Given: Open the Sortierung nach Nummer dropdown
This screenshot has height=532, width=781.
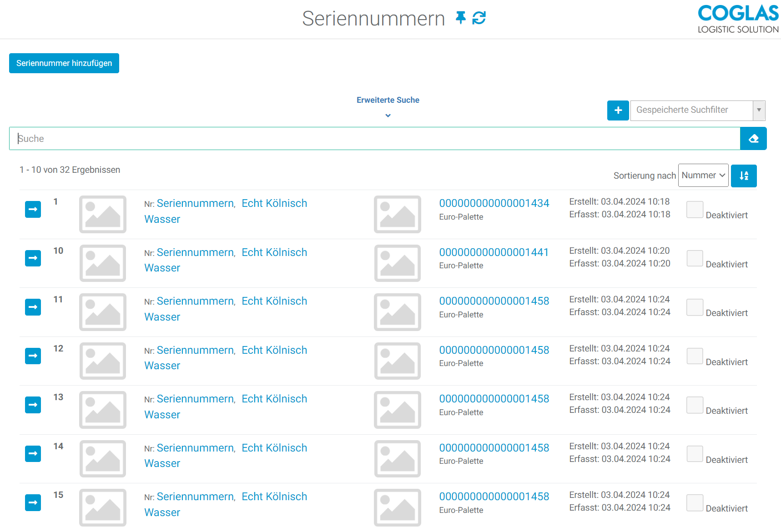Looking at the screenshot, I should (703, 176).
